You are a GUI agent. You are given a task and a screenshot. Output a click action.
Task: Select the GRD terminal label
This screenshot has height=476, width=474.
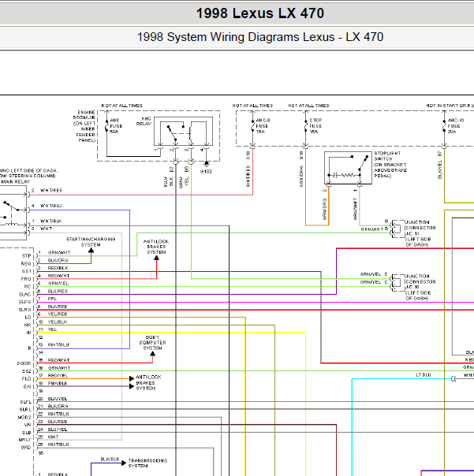pyautogui.click(x=26, y=448)
